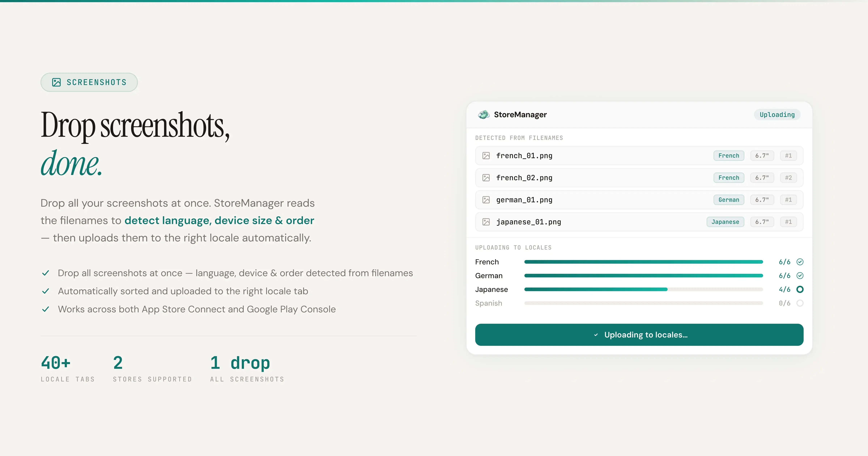
Task: Click the French upload progress bar
Action: tap(644, 262)
